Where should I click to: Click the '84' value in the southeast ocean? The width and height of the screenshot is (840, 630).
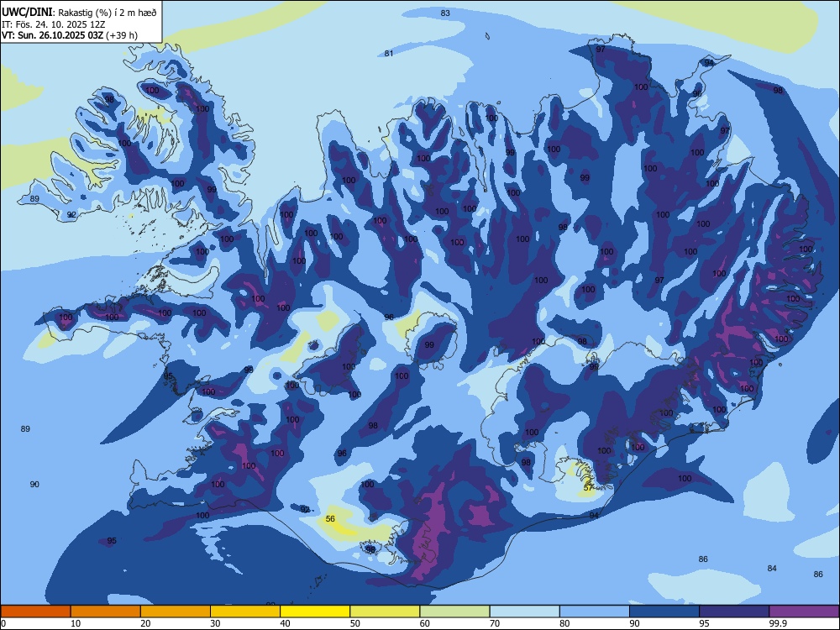[772, 568]
